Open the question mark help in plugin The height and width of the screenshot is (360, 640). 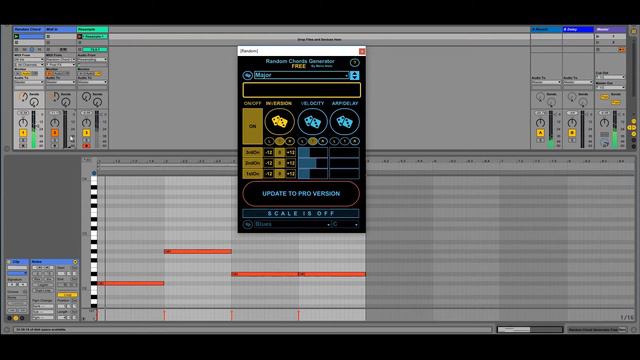pyautogui.click(x=354, y=62)
